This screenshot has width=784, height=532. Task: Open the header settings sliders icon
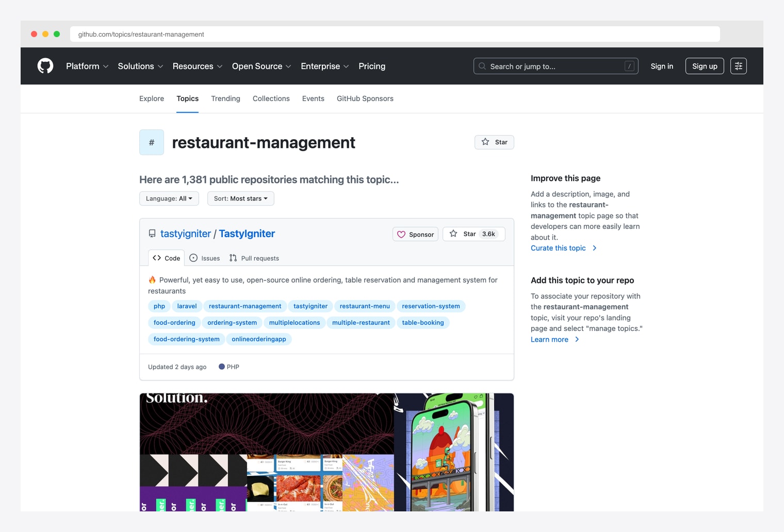pyautogui.click(x=738, y=66)
